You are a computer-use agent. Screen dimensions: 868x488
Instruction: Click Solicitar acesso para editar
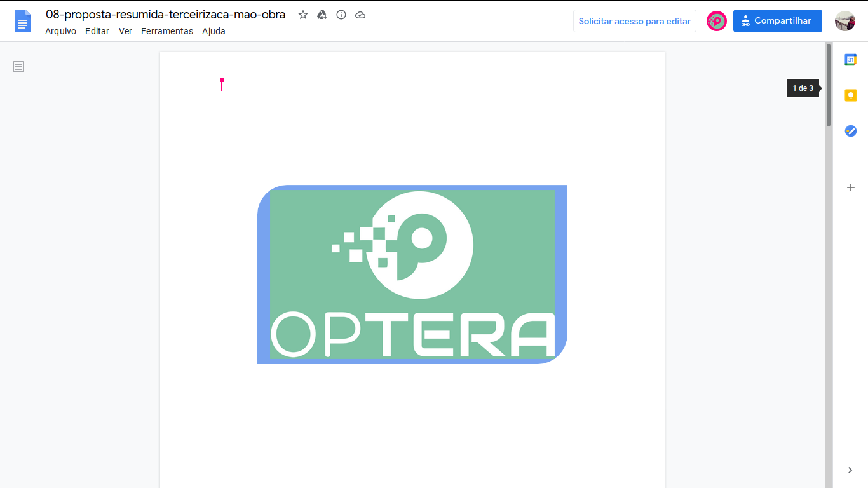635,21
